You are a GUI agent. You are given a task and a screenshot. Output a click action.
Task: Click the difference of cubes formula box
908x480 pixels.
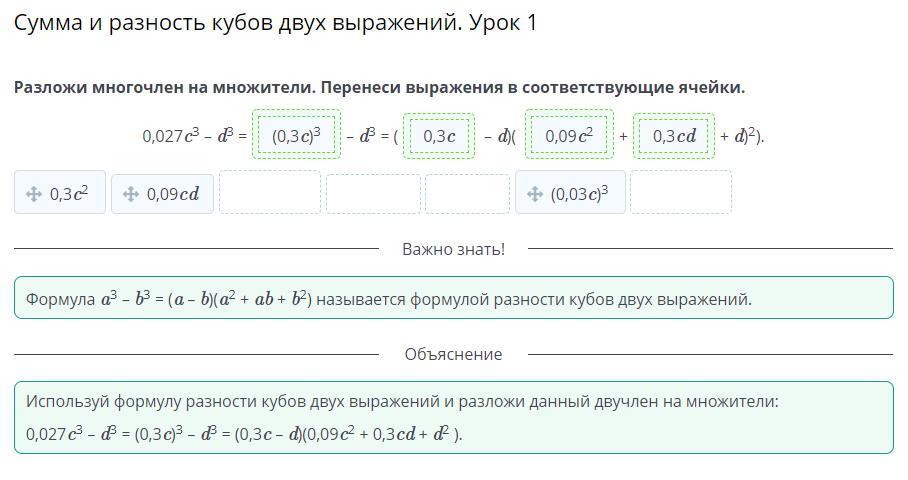tap(453, 298)
